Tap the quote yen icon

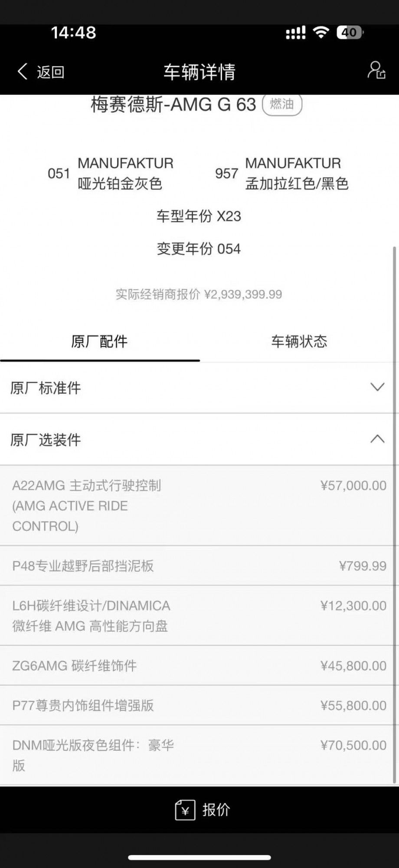point(185,810)
